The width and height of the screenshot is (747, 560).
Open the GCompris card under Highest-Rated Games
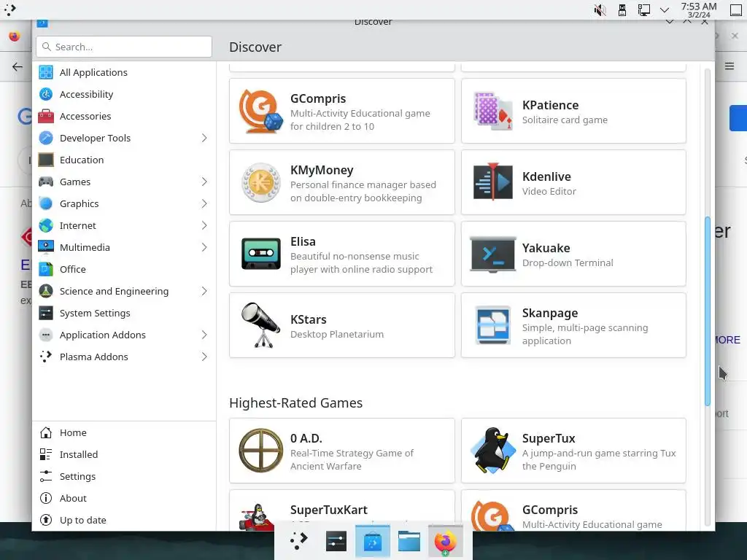click(x=573, y=510)
